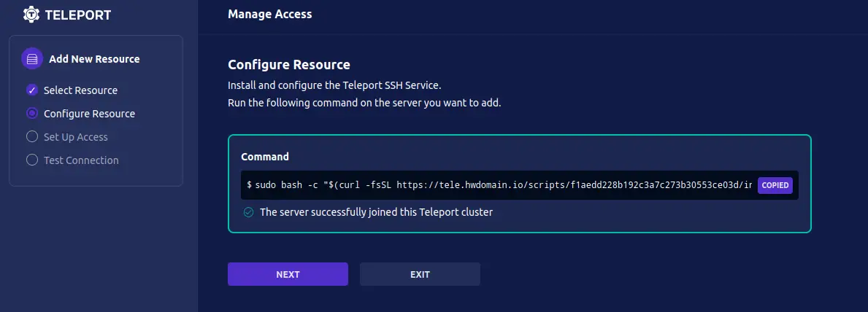868x312 pixels.
Task: Click the NEXT button
Action: click(288, 274)
